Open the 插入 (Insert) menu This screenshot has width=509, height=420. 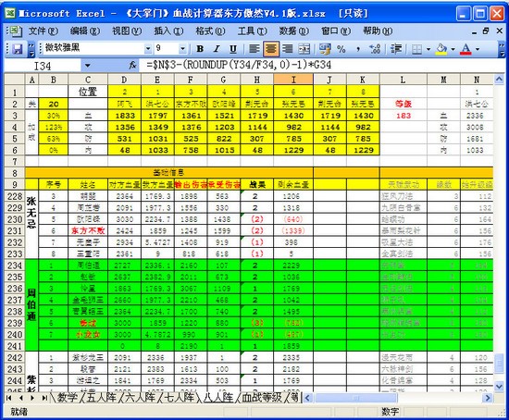[168, 31]
